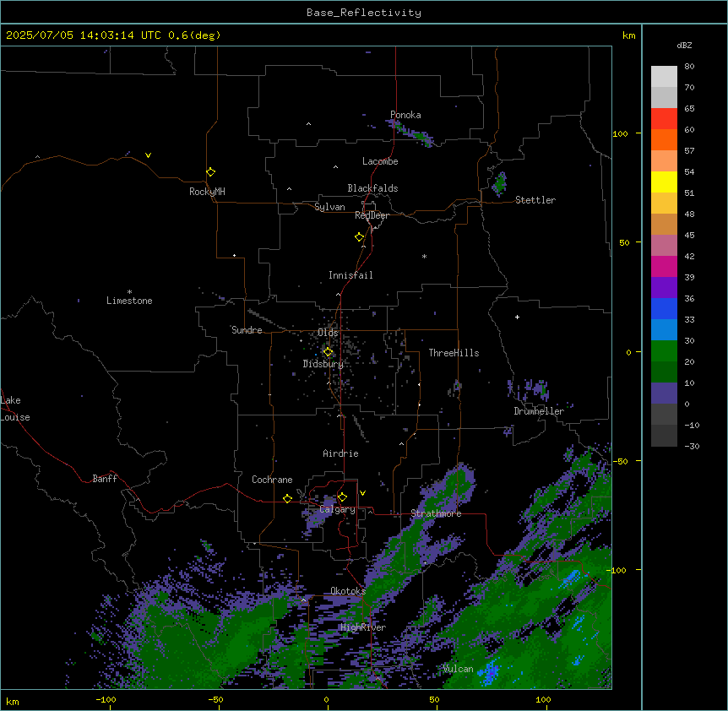Click the Strathmore town label
This screenshot has height=711, width=728.
point(436,513)
